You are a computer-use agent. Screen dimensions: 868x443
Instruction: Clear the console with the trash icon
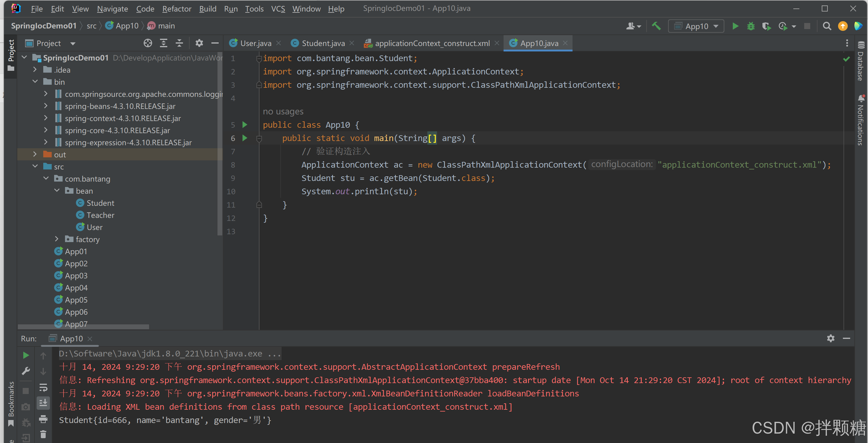click(x=43, y=434)
